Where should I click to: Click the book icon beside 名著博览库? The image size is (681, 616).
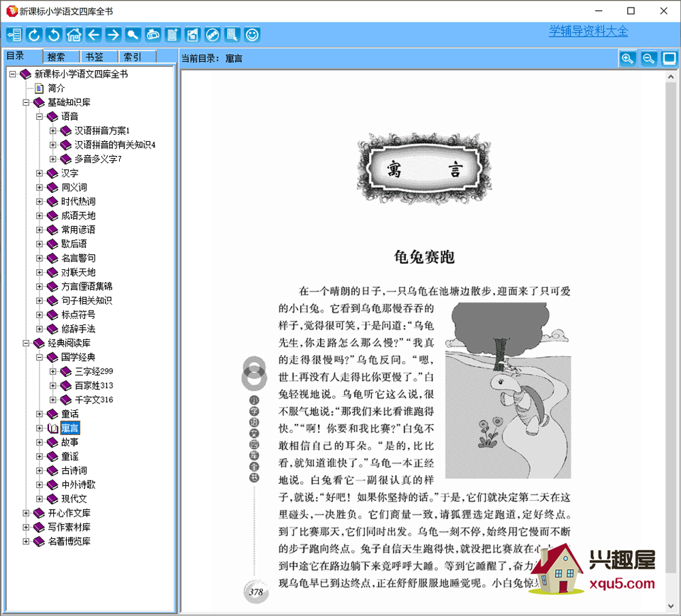click(39, 541)
